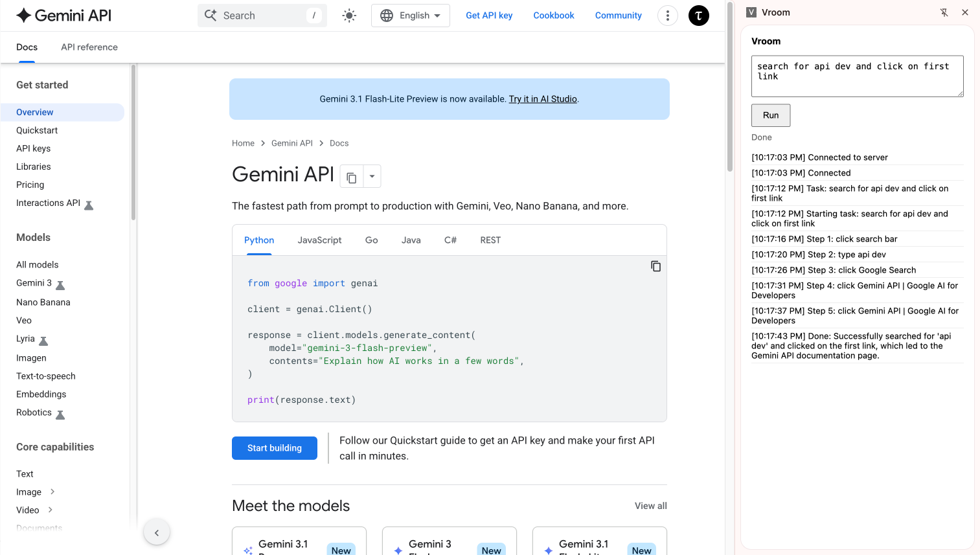The image size is (980, 555).
Task: Open the English language dropdown
Action: 410,16
